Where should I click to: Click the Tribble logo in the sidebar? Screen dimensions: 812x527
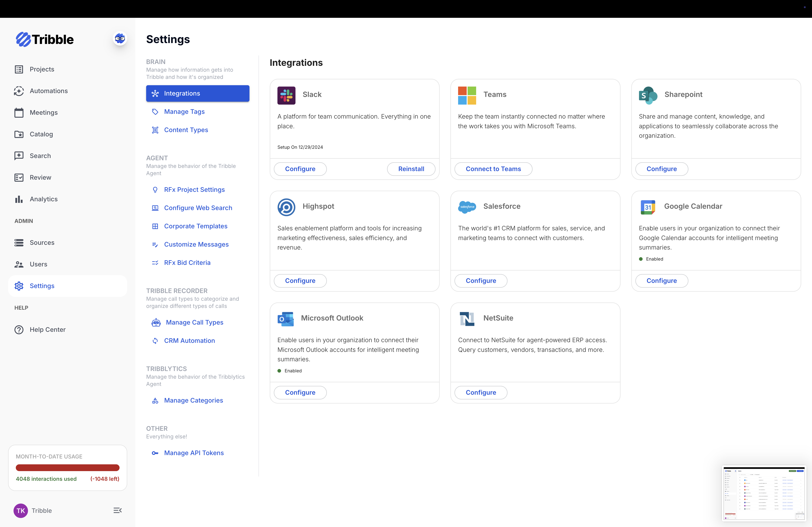coord(45,39)
